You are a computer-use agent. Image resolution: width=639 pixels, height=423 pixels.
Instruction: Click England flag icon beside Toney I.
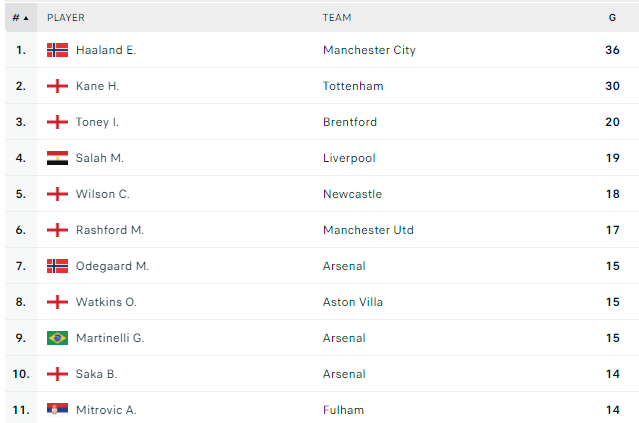[57, 122]
